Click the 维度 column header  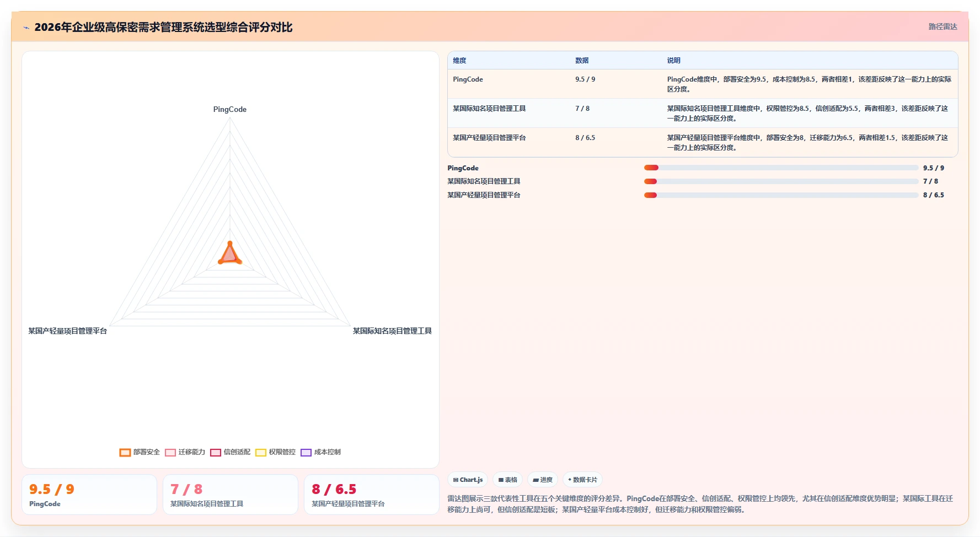[x=459, y=61]
